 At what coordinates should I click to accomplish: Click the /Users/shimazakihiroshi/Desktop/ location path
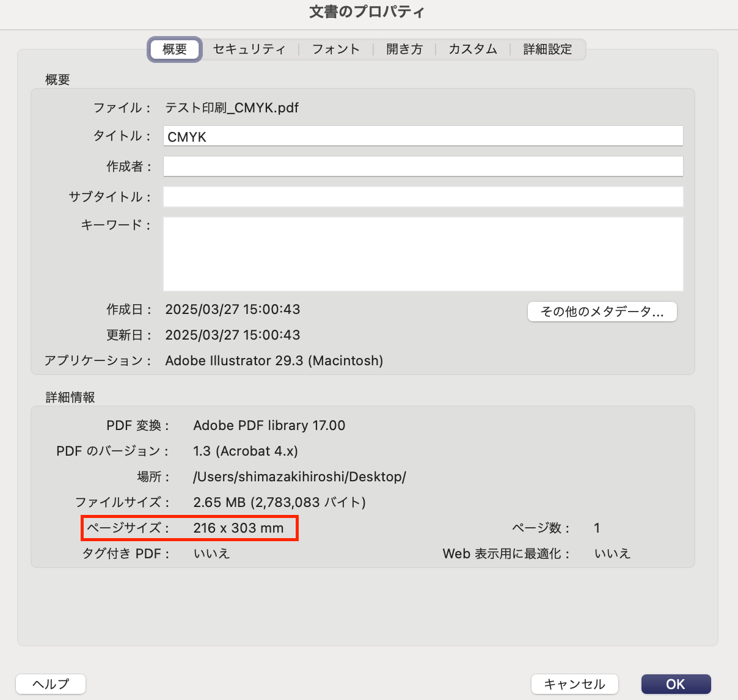[299, 477]
